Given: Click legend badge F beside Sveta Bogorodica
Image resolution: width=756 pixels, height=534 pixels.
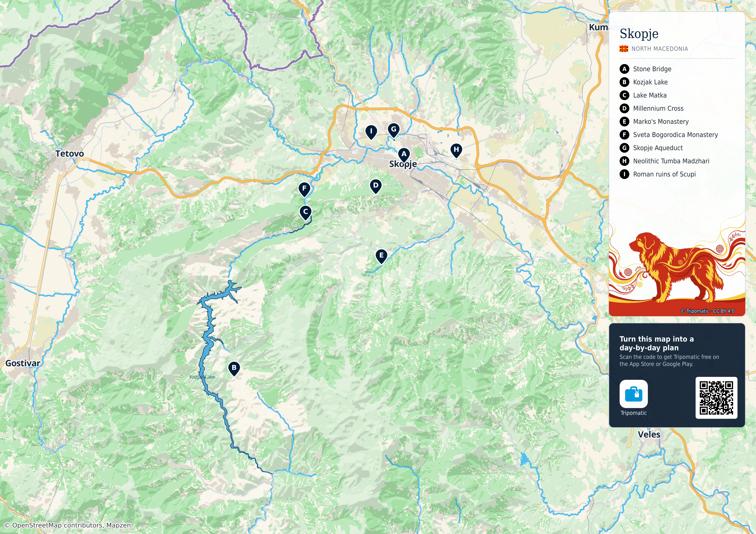Looking at the screenshot, I should (x=624, y=135).
